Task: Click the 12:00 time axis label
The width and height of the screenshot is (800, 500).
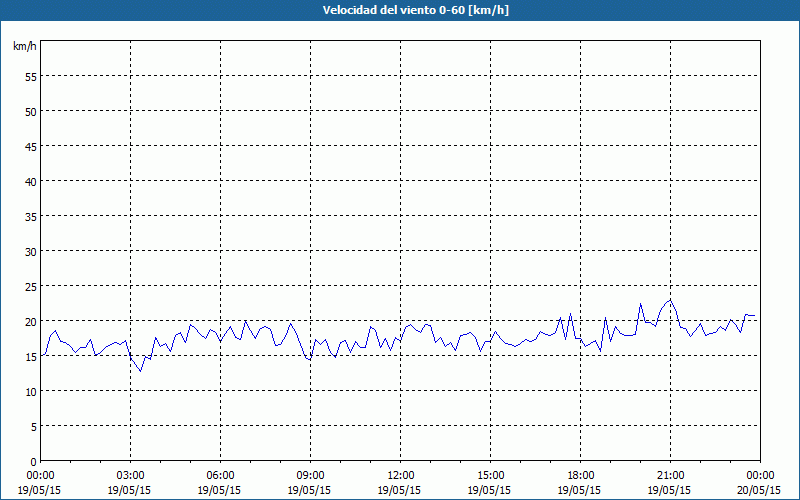Action: click(401, 476)
